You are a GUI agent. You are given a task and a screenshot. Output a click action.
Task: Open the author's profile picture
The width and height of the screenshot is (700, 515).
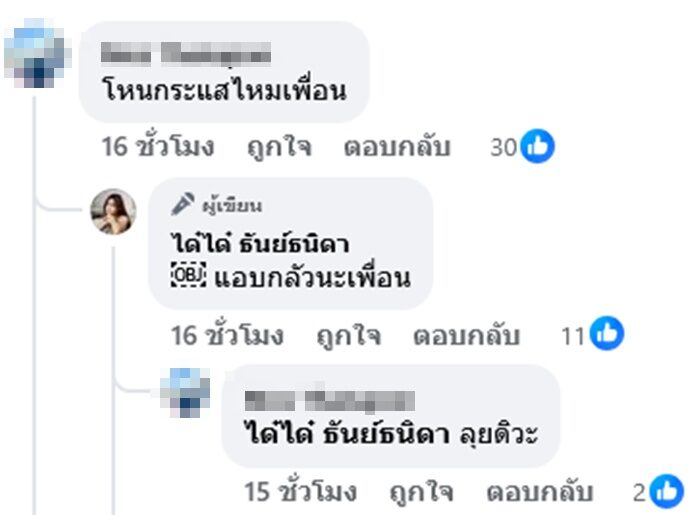tap(113, 212)
